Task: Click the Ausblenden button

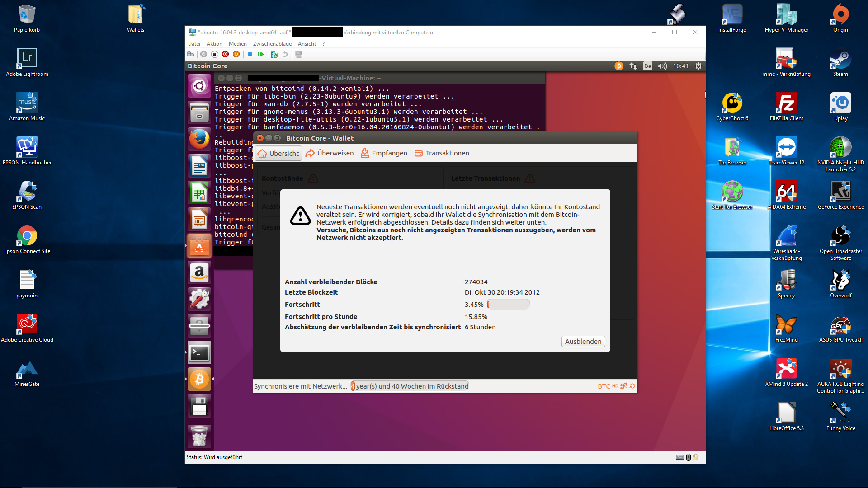Action: pyautogui.click(x=583, y=342)
